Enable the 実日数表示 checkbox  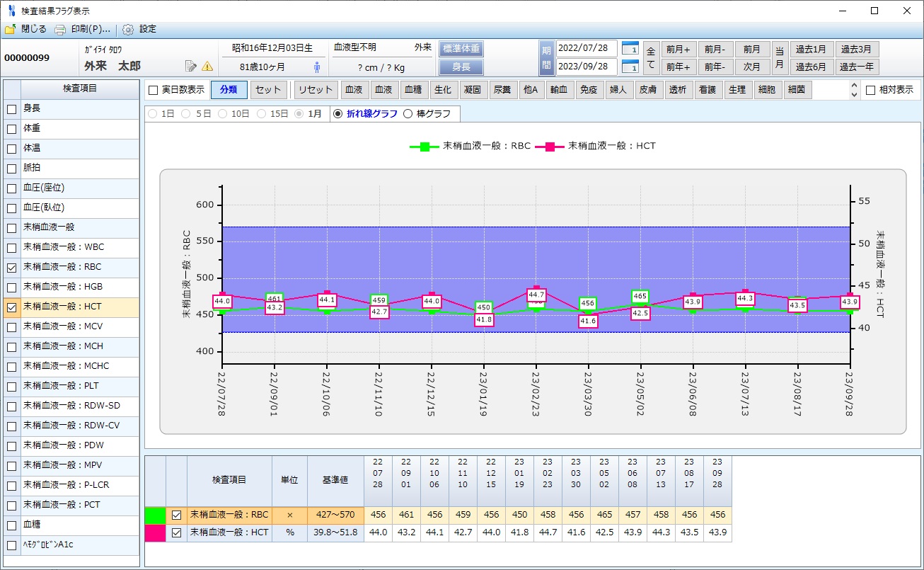(153, 90)
